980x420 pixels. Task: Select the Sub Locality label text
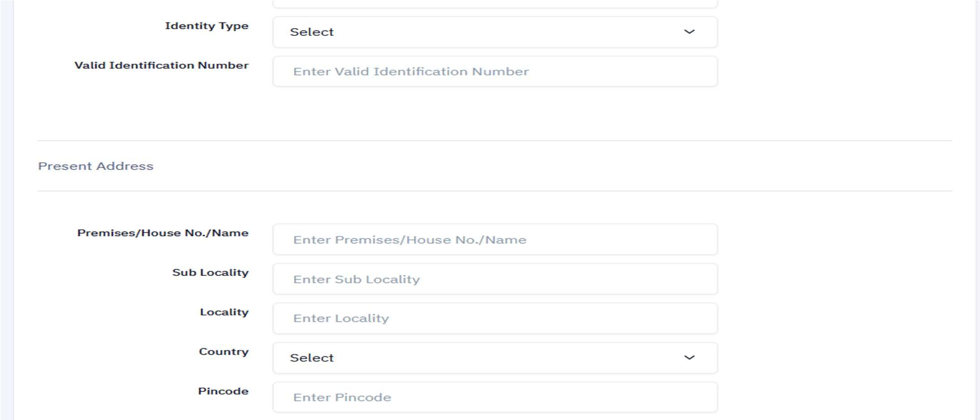210,272
